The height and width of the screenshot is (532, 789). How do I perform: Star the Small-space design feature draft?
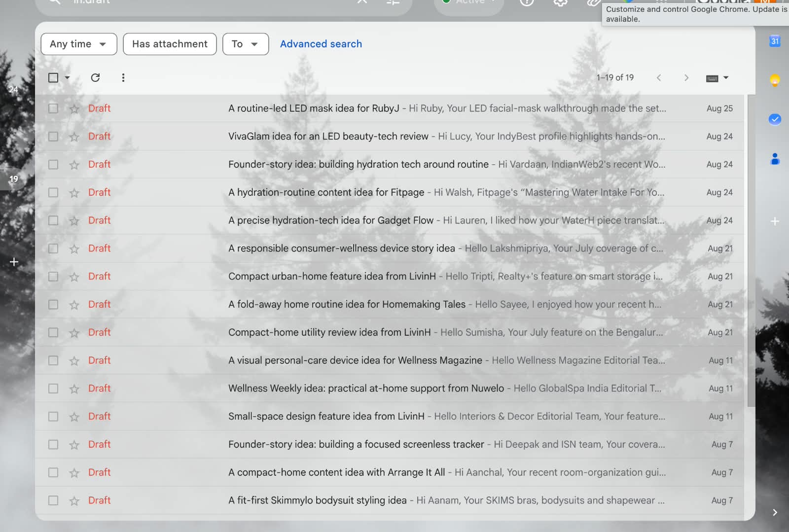pos(74,417)
